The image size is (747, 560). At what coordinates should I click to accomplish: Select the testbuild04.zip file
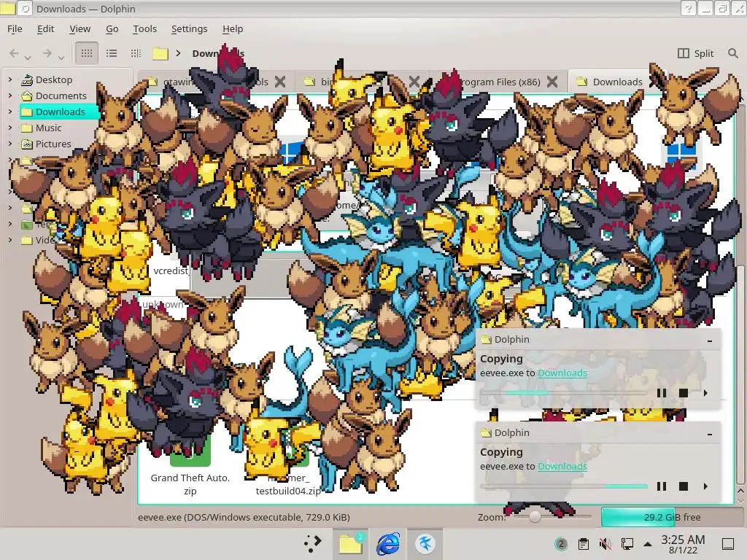point(288,484)
